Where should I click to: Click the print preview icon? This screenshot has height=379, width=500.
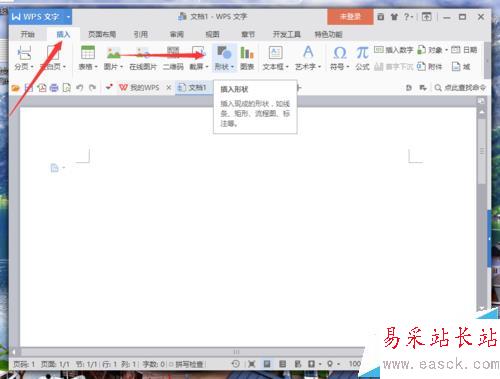[67, 88]
